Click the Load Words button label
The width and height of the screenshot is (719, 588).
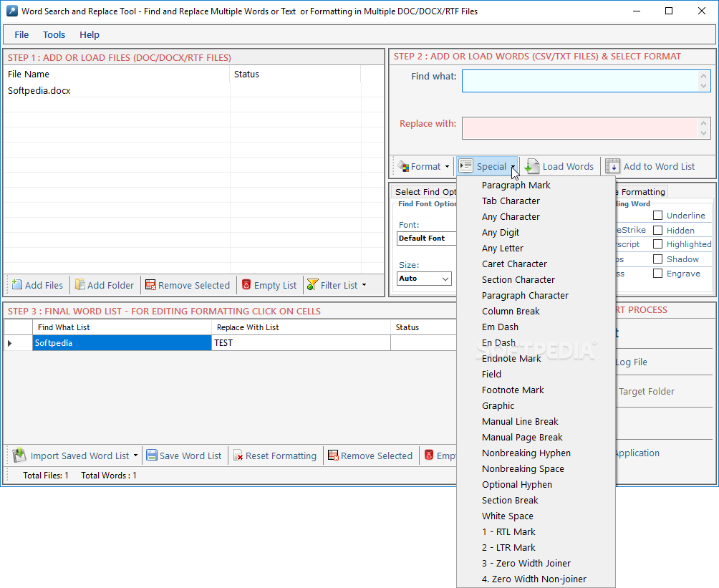click(568, 166)
